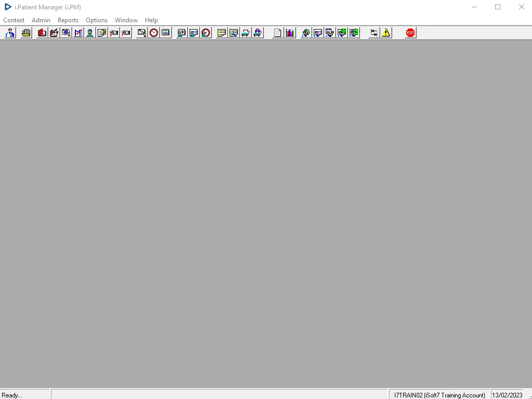Click the I7TRAIN02 training account status text

(x=440, y=395)
